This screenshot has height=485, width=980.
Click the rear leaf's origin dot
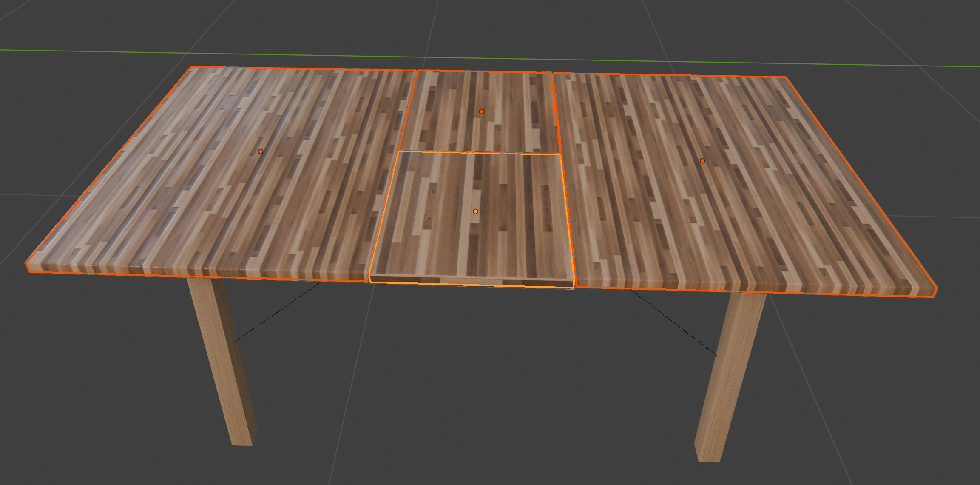pyautogui.click(x=482, y=111)
